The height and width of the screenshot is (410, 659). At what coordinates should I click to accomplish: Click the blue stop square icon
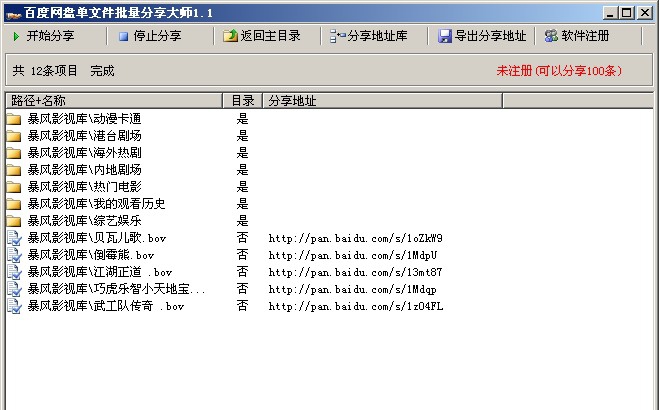point(123,37)
